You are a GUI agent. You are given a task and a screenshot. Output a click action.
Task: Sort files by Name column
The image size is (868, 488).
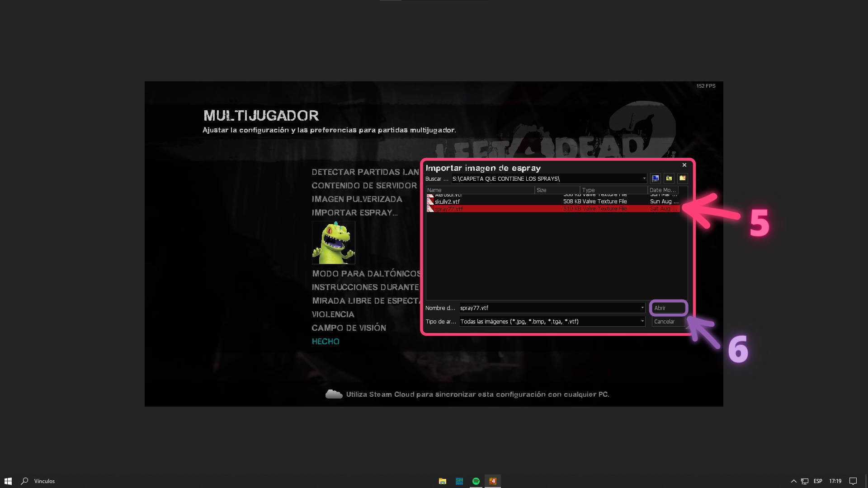point(480,190)
